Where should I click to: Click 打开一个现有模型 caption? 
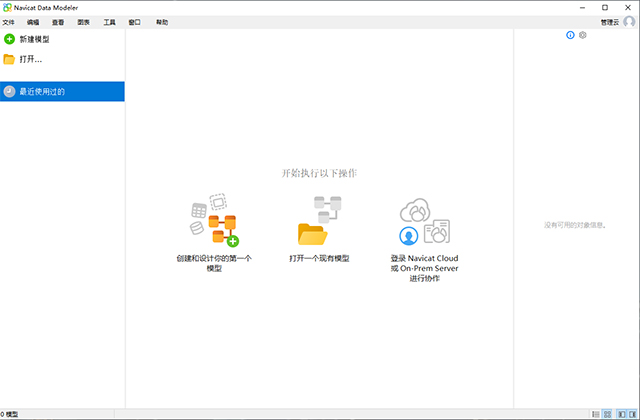(x=319, y=258)
